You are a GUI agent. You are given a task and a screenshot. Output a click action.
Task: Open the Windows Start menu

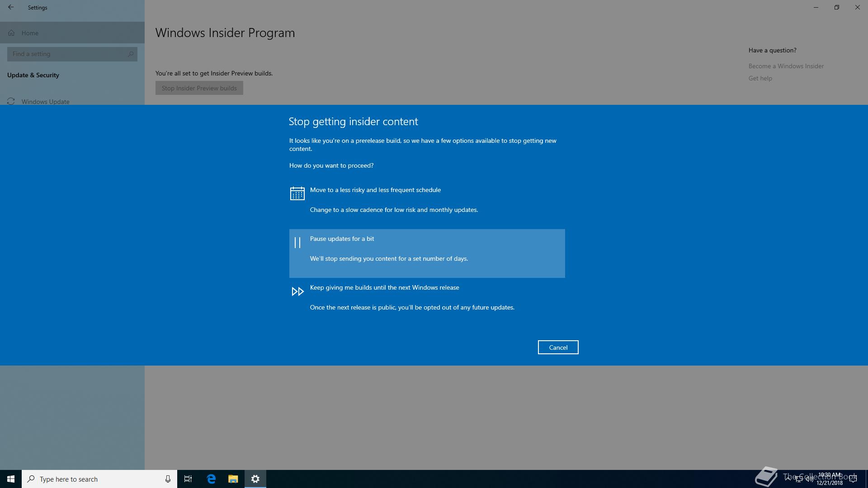pos(11,479)
